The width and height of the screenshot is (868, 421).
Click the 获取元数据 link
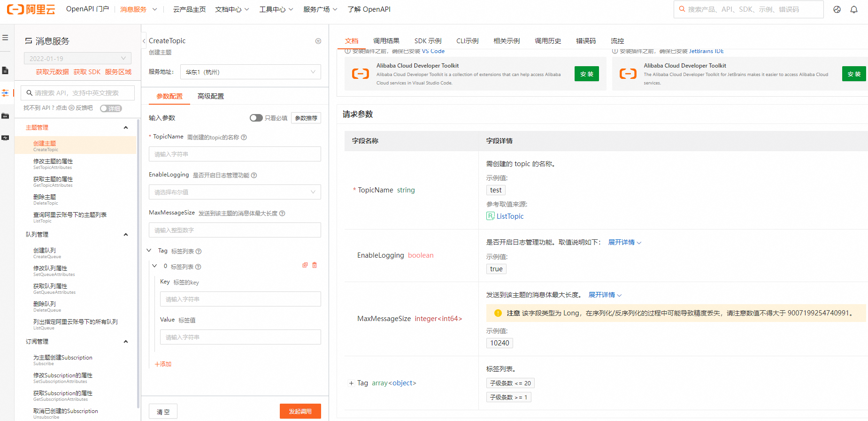pos(53,72)
